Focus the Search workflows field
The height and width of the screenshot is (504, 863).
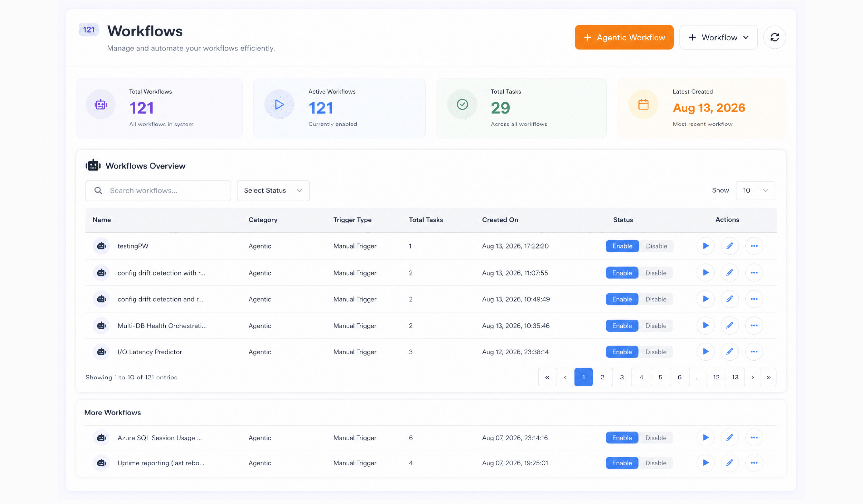click(158, 191)
